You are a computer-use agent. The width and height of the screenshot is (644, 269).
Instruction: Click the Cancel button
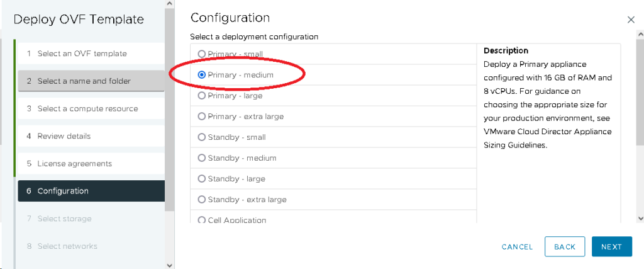[517, 247]
